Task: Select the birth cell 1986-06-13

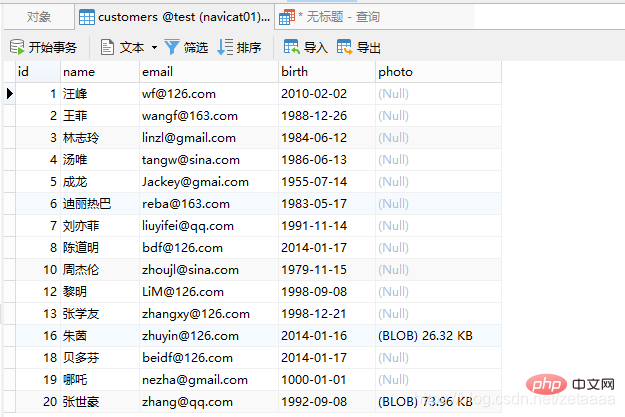Action: coord(327,160)
